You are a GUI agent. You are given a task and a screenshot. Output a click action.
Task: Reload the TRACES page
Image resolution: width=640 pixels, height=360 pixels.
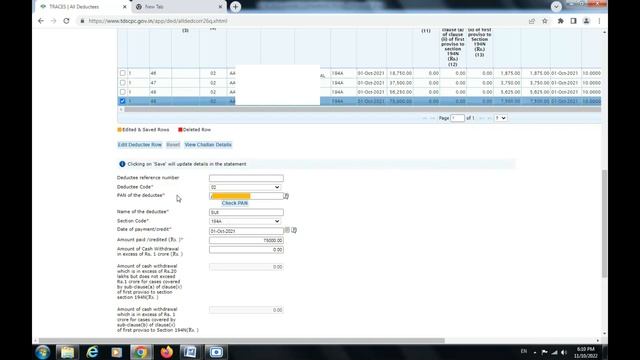click(66, 21)
